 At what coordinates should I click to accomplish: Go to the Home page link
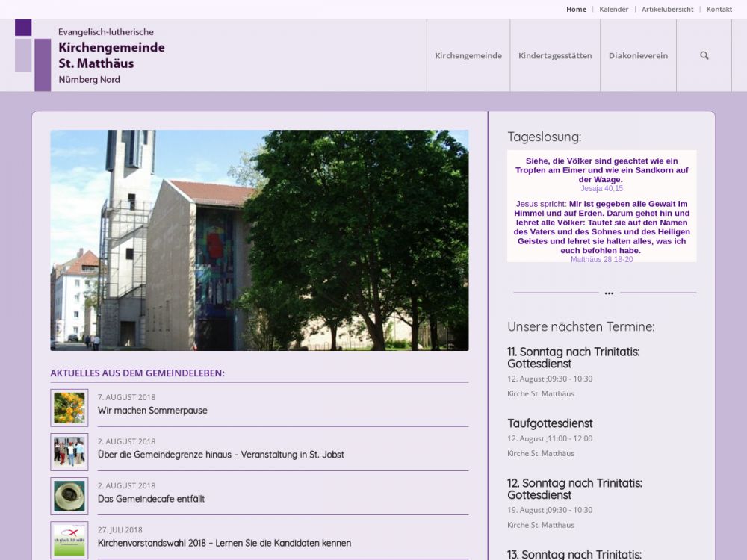[576, 9]
